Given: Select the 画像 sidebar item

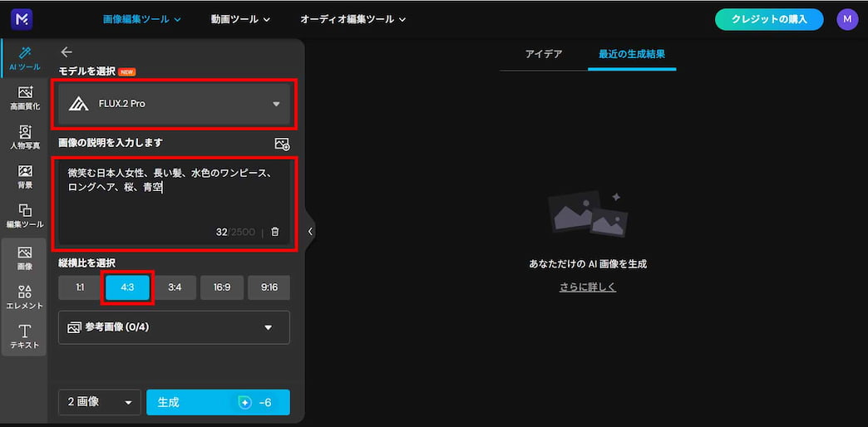Looking at the screenshot, I should point(25,258).
